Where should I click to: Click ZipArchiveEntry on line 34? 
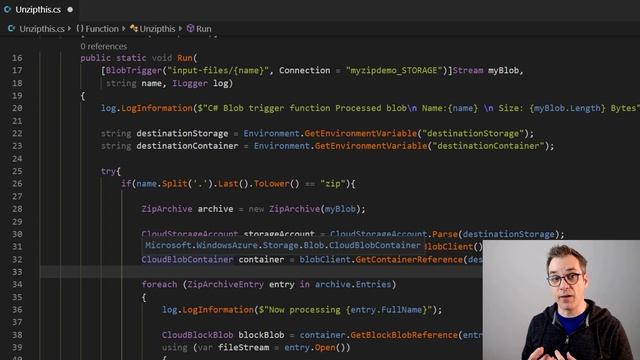tap(225, 284)
